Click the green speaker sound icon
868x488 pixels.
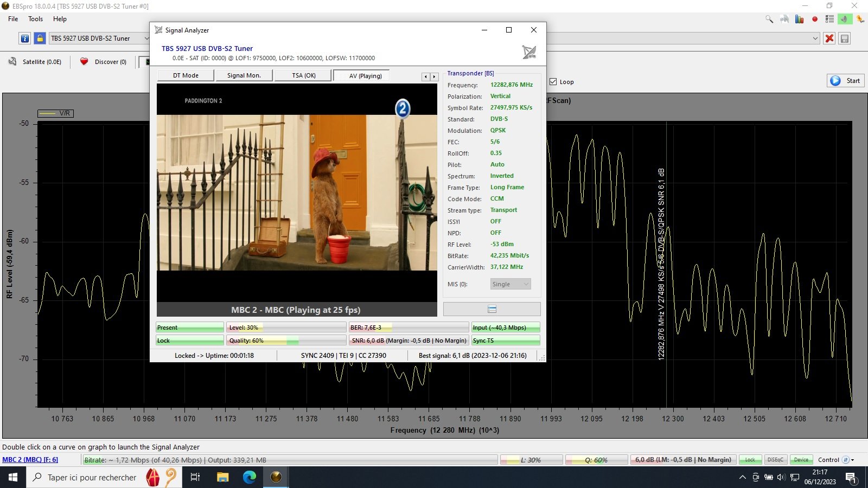pyautogui.click(x=844, y=19)
